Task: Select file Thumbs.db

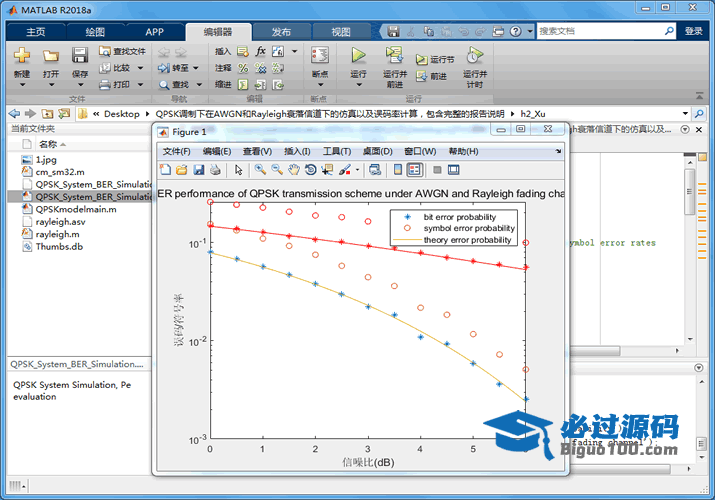Action: coord(59,247)
